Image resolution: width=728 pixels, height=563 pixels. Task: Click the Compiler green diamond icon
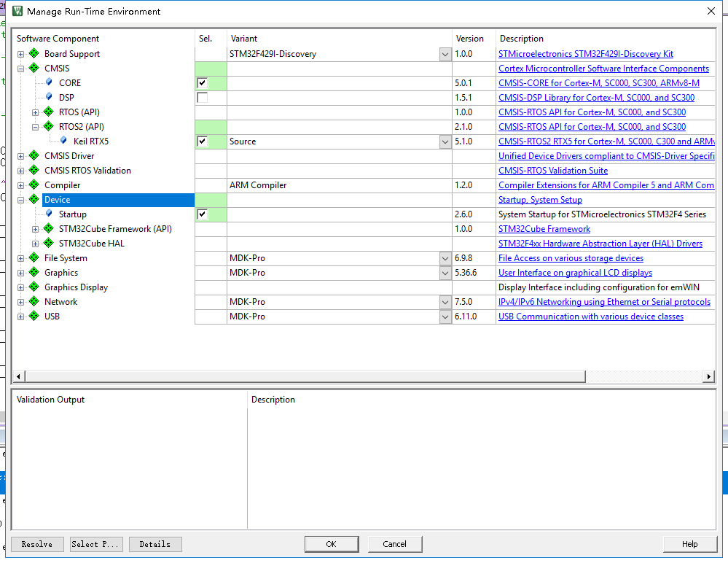click(34, 185)
